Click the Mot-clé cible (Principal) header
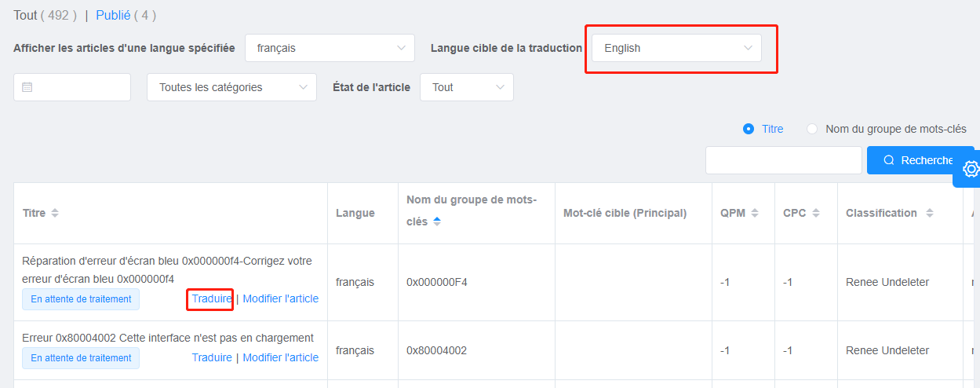Image resolution: width=980 pixels, height=388 pixels. [625, 213]
